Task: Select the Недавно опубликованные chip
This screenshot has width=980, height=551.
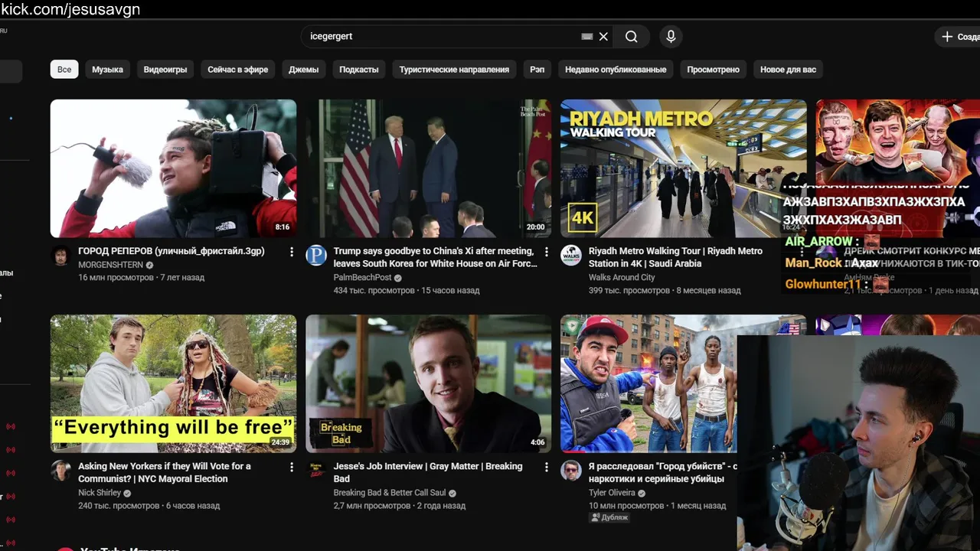Action: click(x=616, y=69)
